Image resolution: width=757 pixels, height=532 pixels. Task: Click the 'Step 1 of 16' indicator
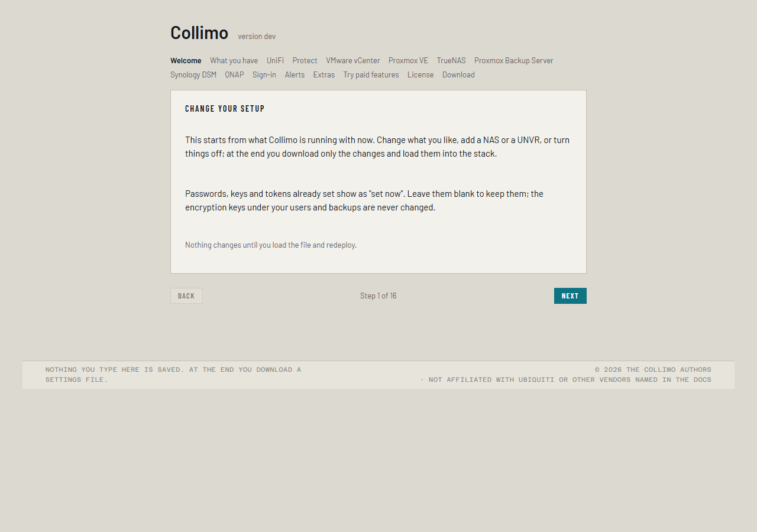378,296
